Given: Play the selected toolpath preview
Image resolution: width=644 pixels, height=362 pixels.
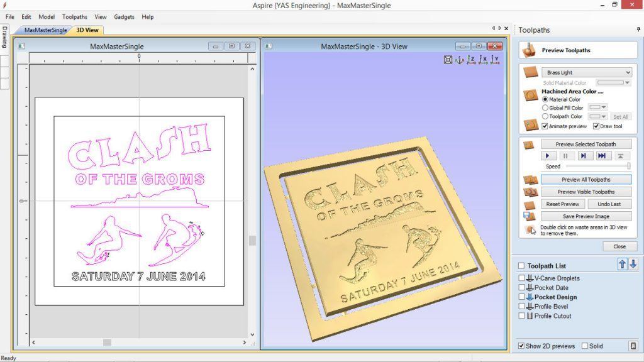Looking at the screenshot, I should [548, 156].
